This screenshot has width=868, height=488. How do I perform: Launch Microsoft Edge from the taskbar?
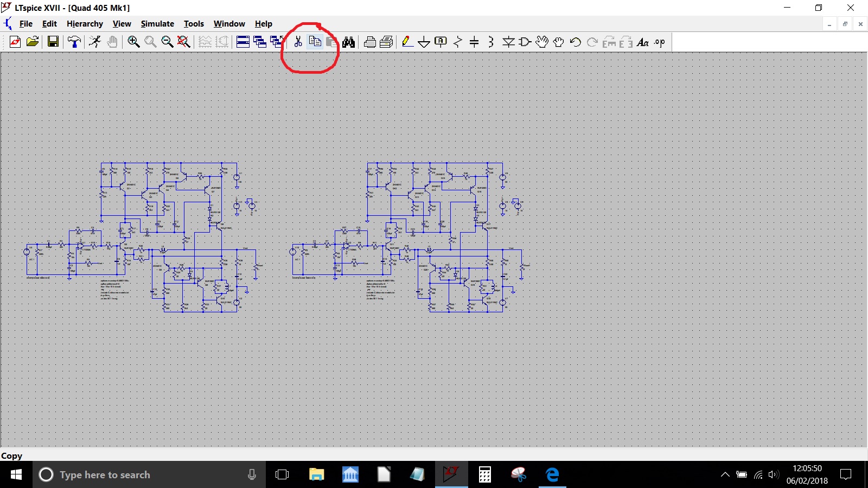[552, 474]
